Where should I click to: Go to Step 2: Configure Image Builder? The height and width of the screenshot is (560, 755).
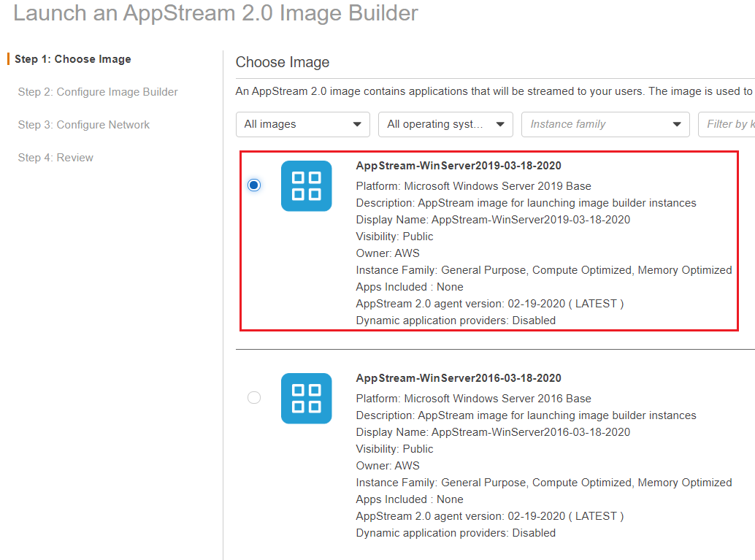(98, 92)
